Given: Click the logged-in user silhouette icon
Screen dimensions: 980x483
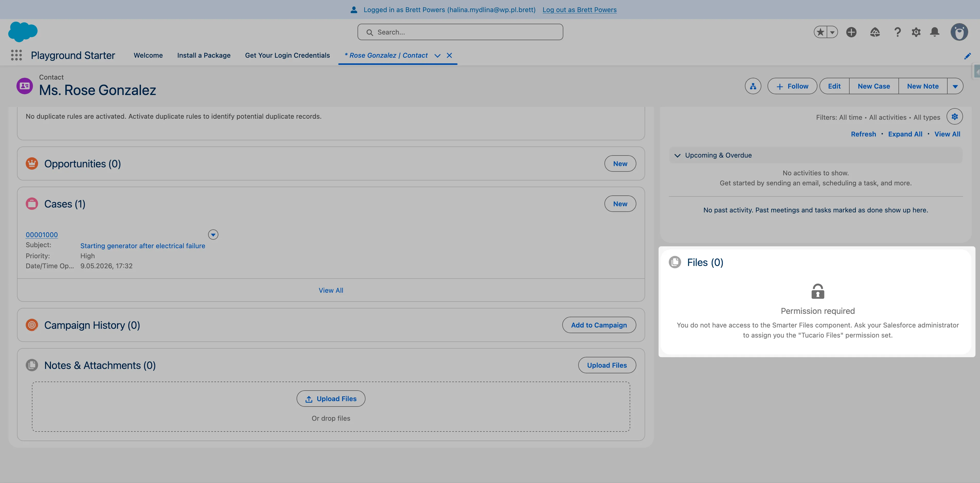Looking at the screenshot, I should [354, 10].
